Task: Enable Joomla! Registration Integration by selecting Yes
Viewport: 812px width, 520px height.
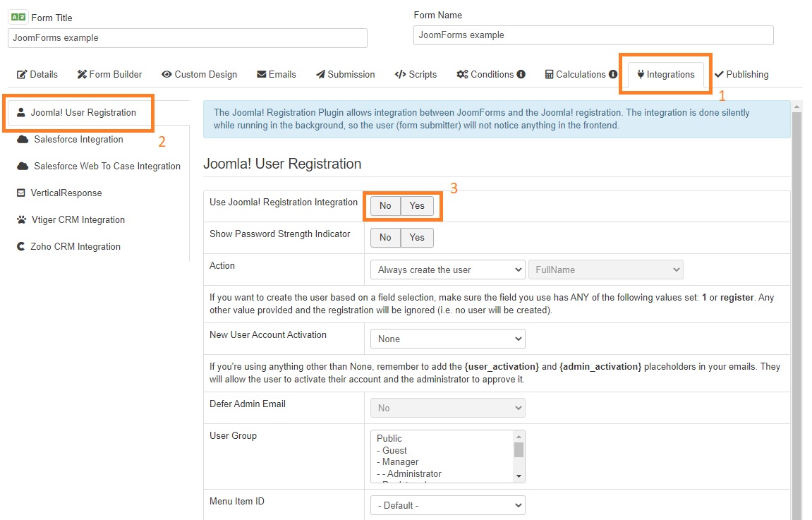Action: 416,205
